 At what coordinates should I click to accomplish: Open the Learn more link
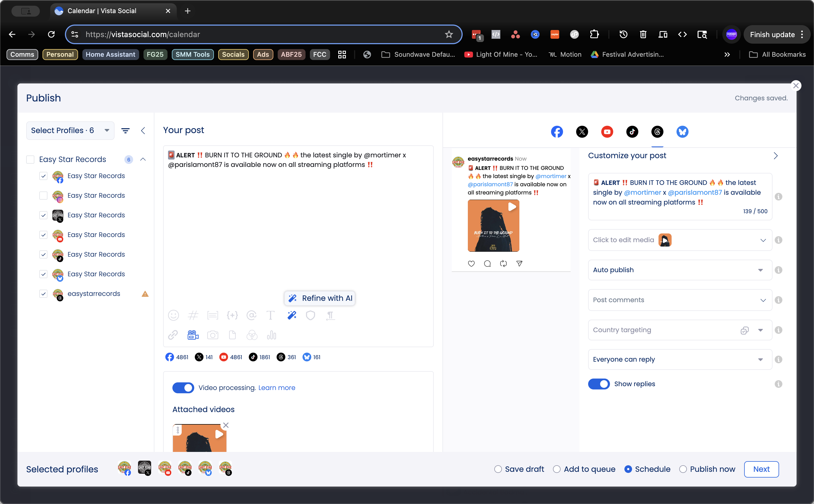coord(277,388)
